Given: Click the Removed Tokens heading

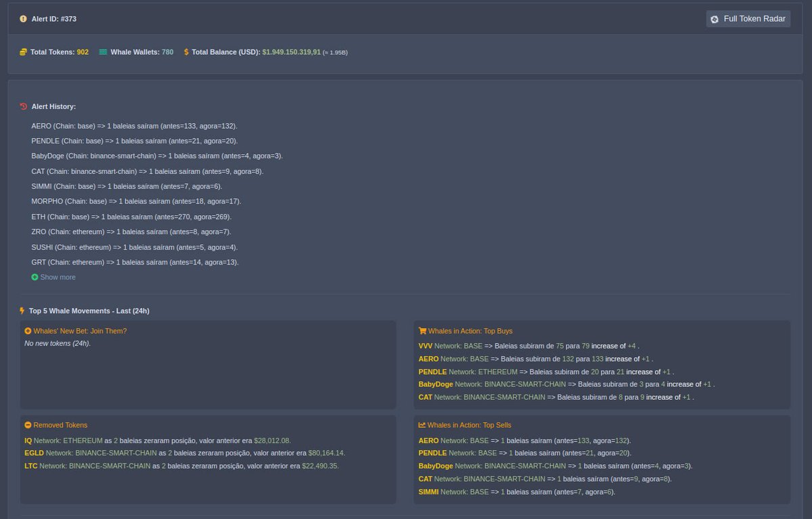Looking at the screenshot, I should [60, 425].
